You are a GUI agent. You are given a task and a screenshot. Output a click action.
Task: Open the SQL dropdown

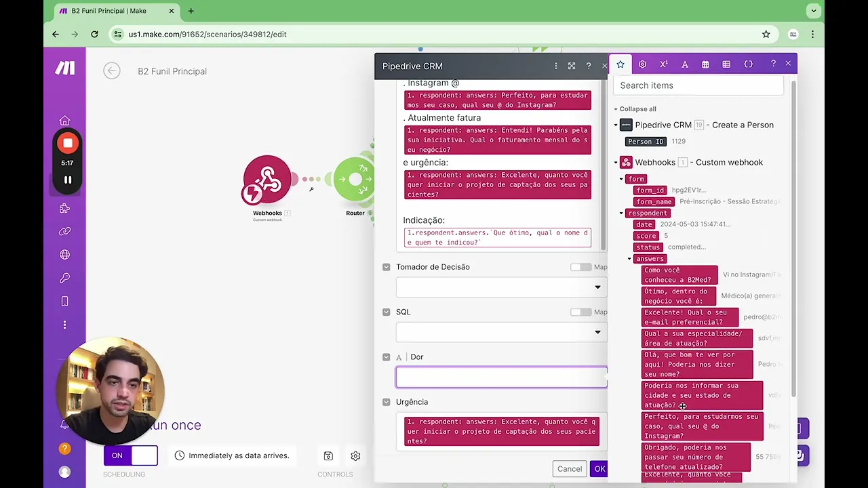pos(501,332)
